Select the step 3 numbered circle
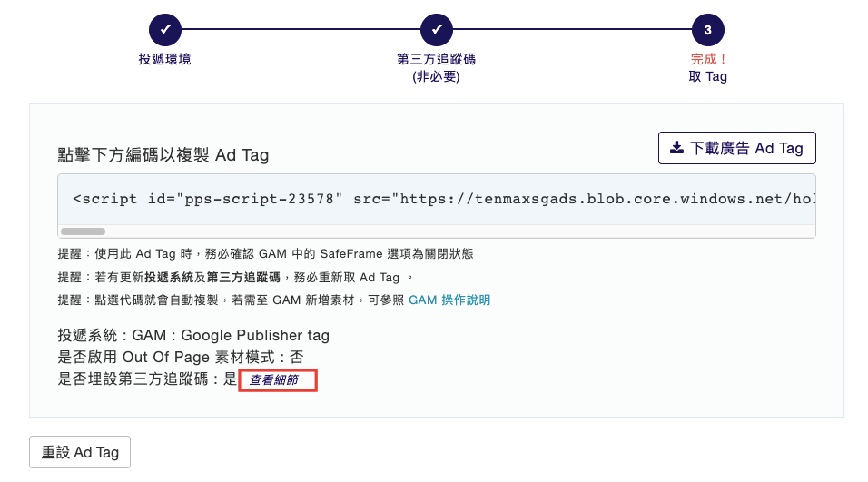The width and height of the screenshot is (868, 482). click(x=707, y=30)
